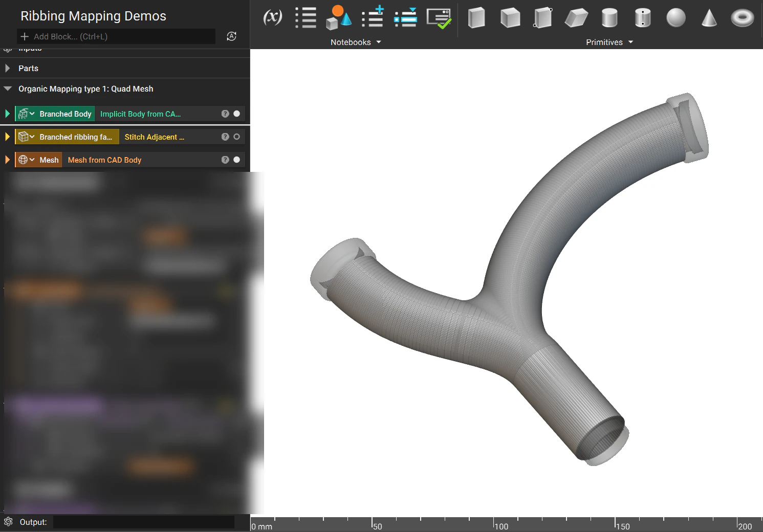Click Stitch Adjacent function name
The width and height of the screenshot is (763, 532).
(155, 137)
